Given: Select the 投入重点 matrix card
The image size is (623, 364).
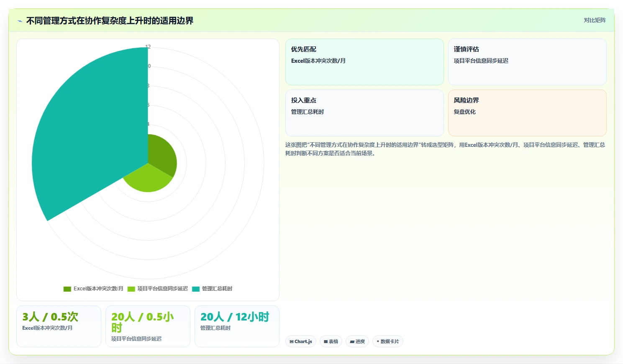Looking at the screenshot, I should click(364, 113).
